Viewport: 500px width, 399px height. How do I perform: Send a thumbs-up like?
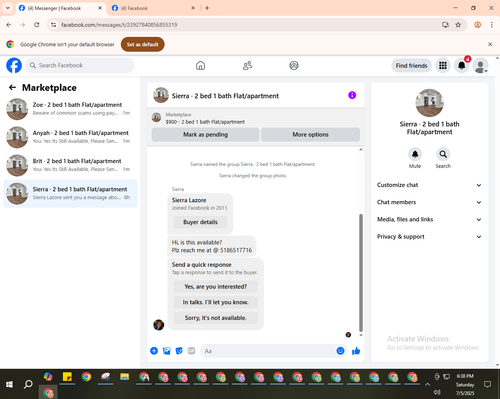(356, 351)
